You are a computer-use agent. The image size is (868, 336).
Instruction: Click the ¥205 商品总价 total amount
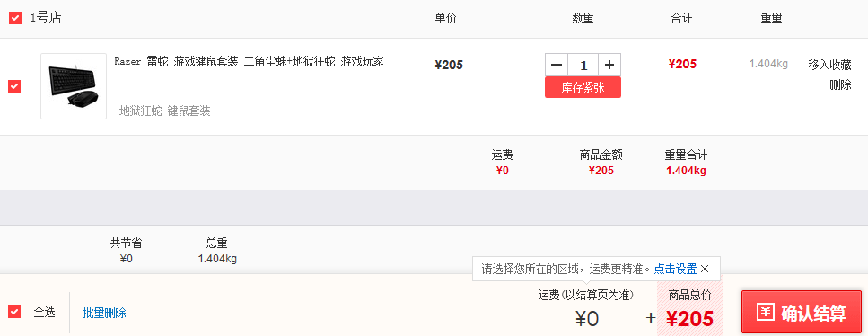tap(689, 319)
